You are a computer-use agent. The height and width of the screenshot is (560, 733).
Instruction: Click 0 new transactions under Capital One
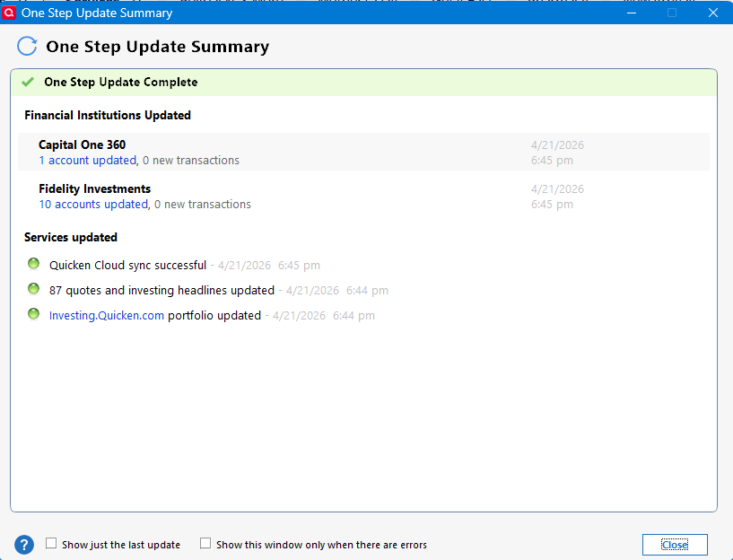pyautogui.click(x=191, y=161)
